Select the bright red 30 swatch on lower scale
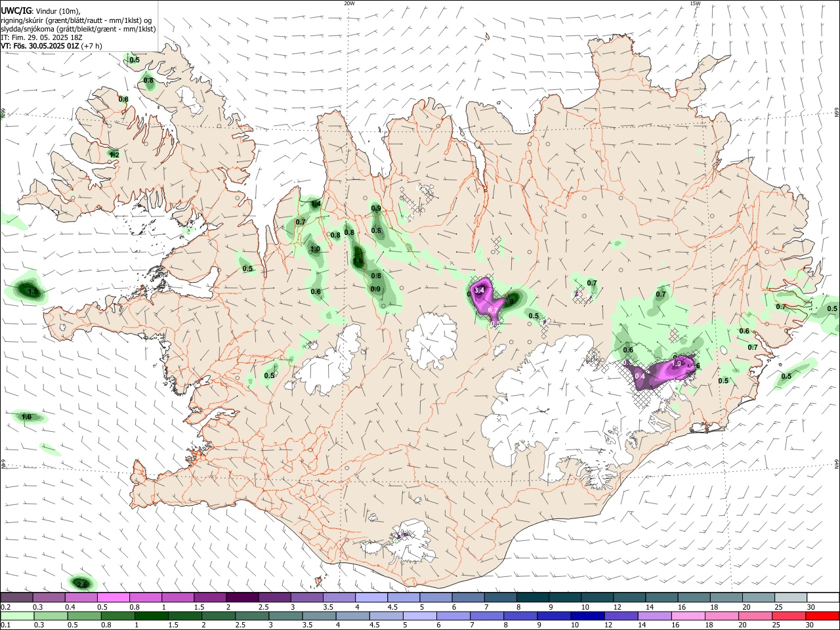This screenshot has width=840, height=630. click(822, 616)
